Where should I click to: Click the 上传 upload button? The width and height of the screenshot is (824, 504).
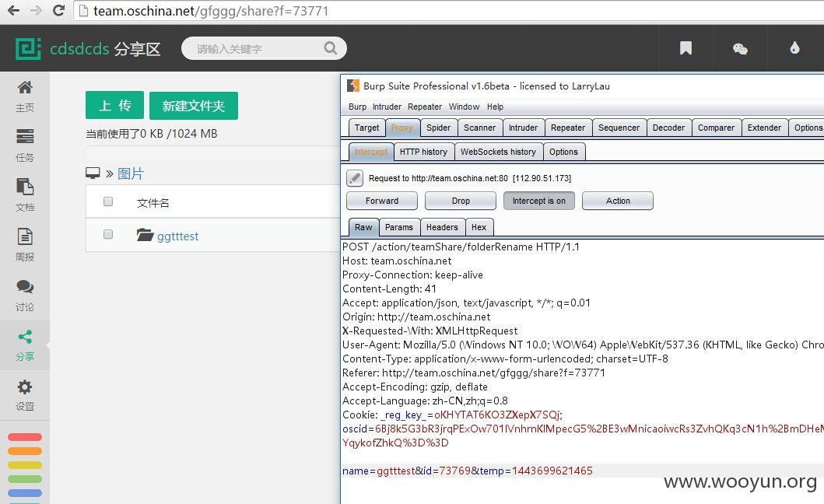click(x=114, y=105)
